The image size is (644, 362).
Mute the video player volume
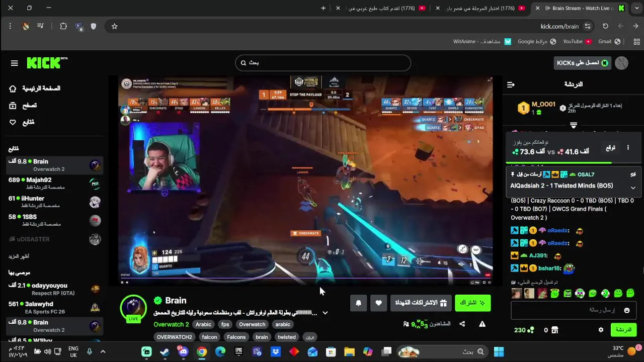[128, 283]
